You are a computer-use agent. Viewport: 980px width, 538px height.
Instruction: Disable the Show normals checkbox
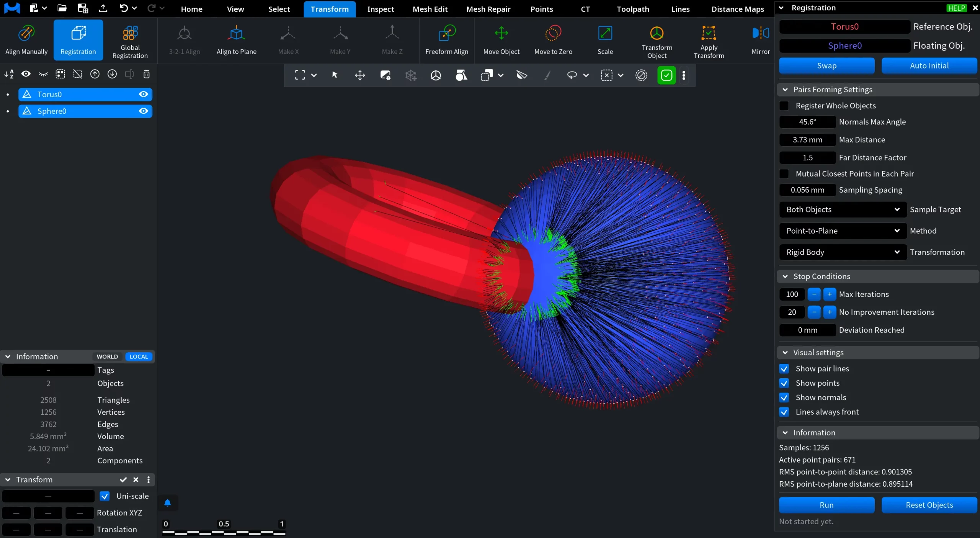coord(784,397)
